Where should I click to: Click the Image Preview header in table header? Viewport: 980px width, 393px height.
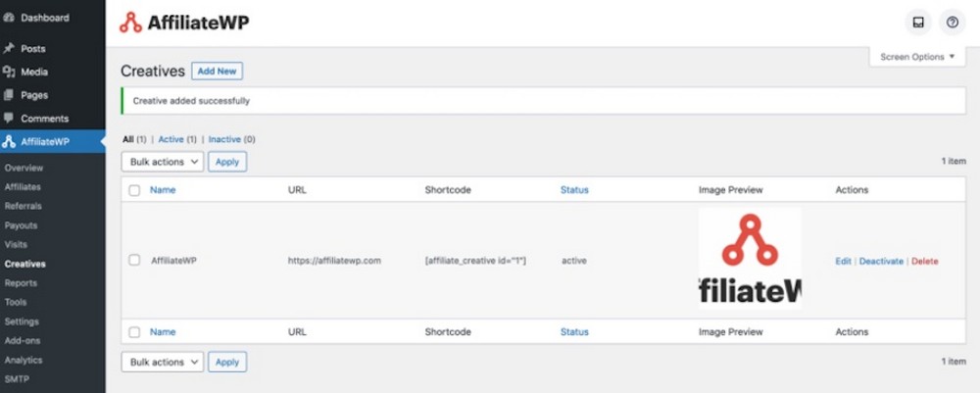coord(731,190)
